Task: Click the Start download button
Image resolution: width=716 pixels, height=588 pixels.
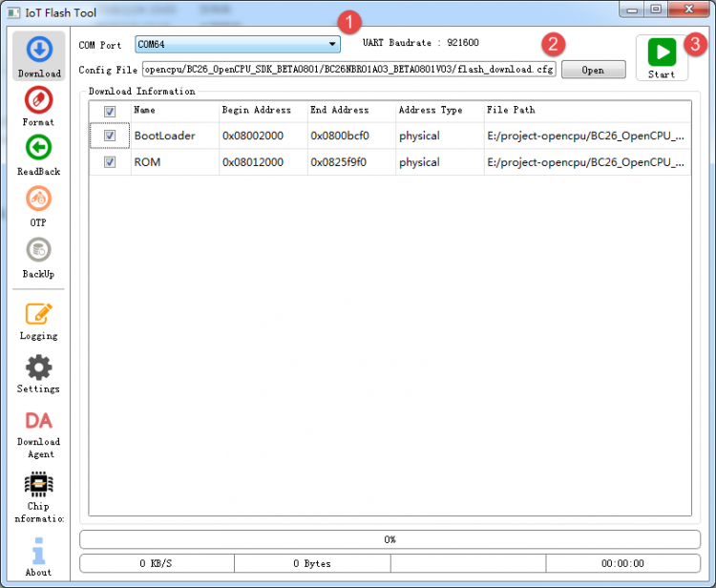Action: 662,57
